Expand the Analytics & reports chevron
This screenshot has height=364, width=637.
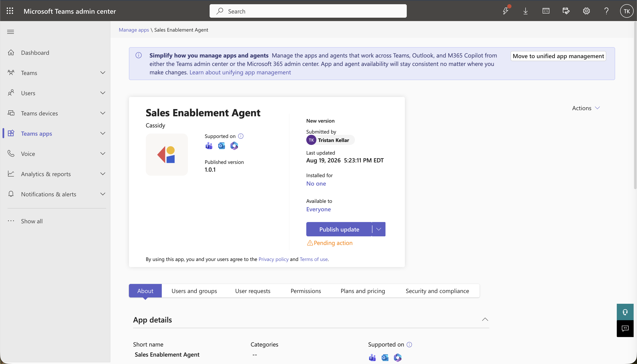point(103,174)
